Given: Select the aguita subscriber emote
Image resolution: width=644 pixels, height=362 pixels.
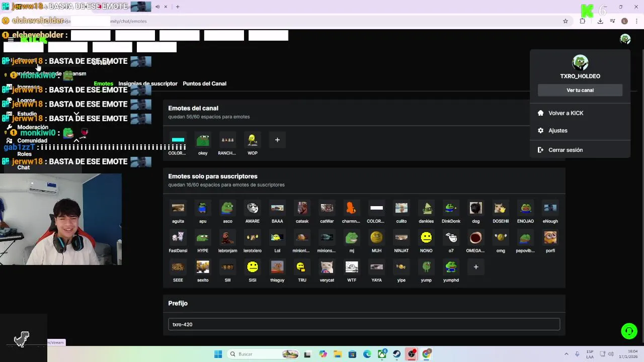Looking at the screenshot, I should 178,208.
